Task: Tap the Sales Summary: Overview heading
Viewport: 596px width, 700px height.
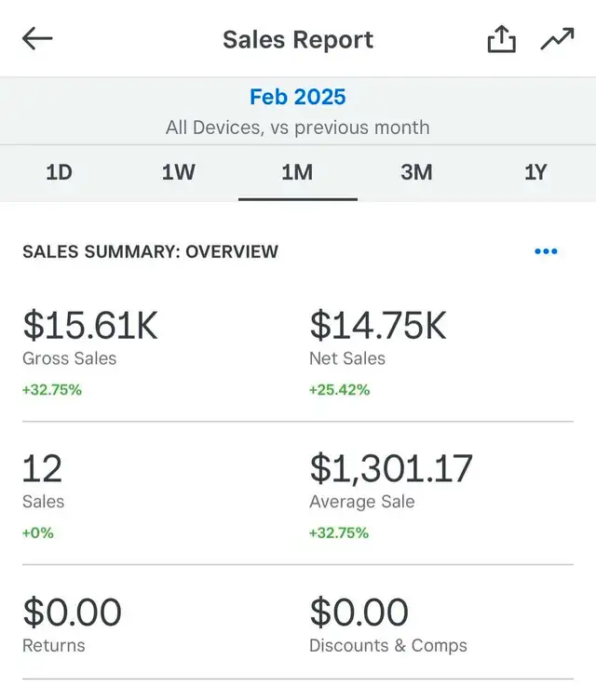Action: click(x=150, y=251)
